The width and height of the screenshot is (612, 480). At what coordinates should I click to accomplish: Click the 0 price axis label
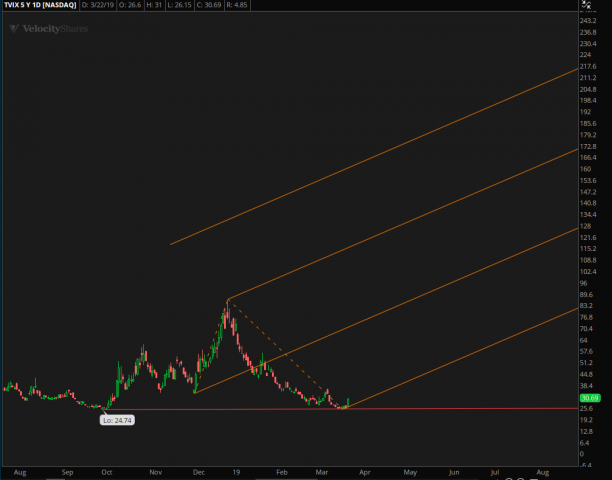[x=582, y=454]
